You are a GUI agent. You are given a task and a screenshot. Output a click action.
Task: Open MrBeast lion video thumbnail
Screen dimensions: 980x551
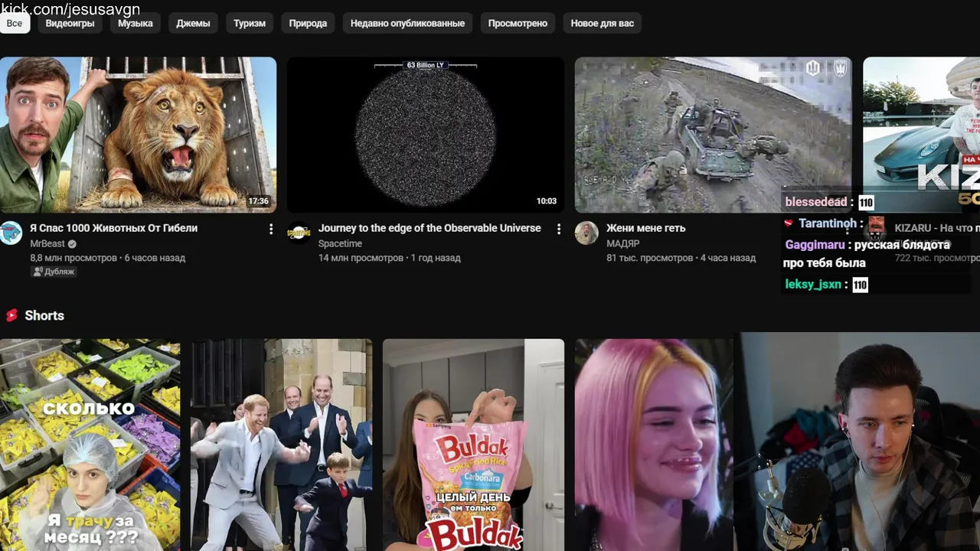[x=138, y=135]
